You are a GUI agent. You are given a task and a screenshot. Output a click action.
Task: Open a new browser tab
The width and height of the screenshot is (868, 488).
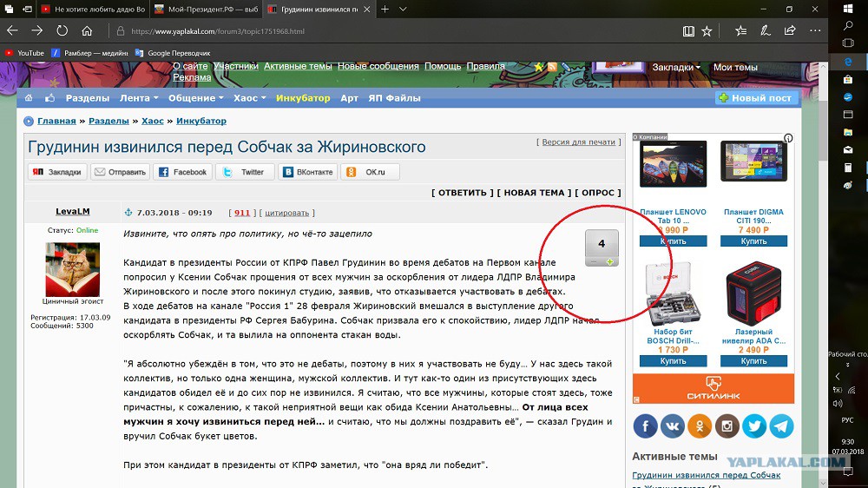click(385, 9)
